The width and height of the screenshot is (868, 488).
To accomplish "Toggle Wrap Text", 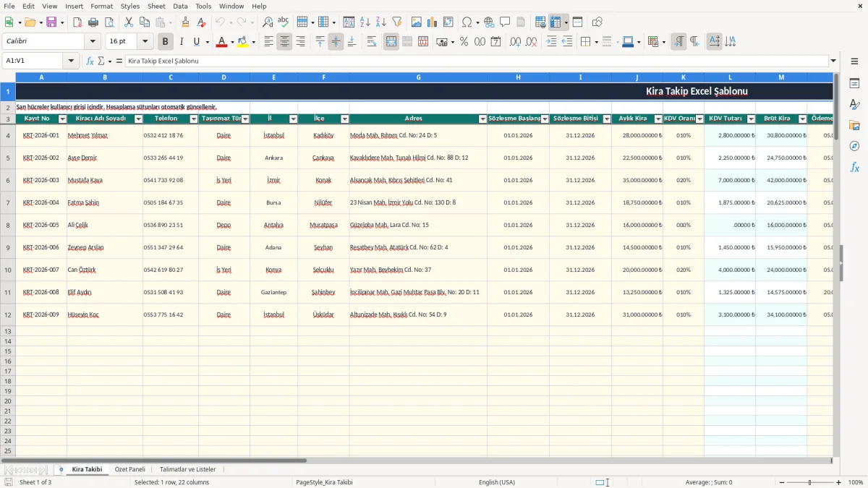I will point(372,42).
